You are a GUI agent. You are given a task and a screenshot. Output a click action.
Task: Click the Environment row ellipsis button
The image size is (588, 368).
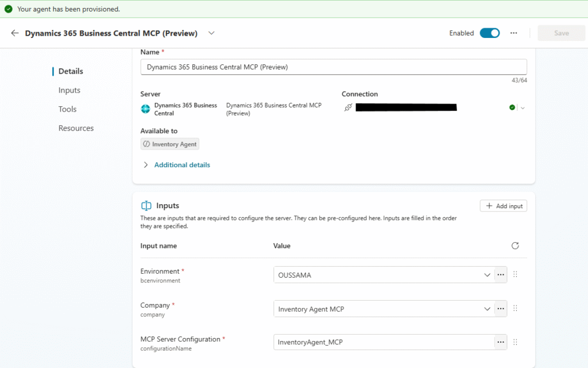pyautogui.click(x=501, y=275)
